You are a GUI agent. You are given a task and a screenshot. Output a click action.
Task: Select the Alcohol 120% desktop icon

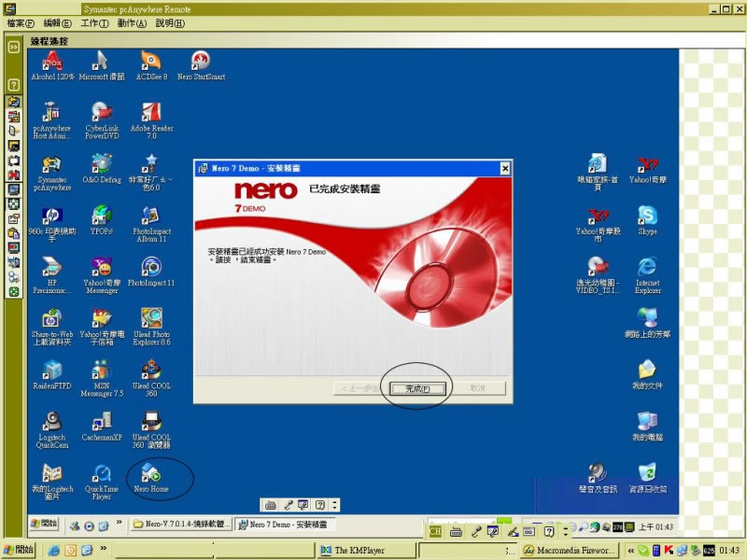point(52,65)
